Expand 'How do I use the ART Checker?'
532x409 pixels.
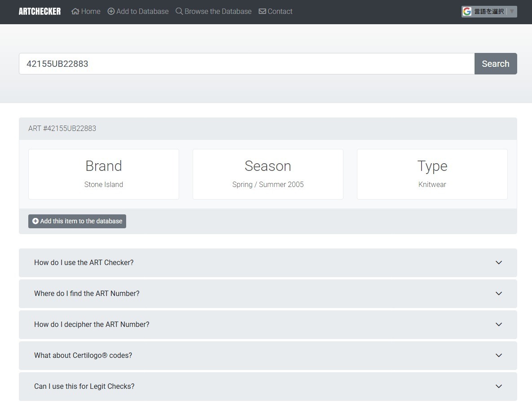coord(84,263)
